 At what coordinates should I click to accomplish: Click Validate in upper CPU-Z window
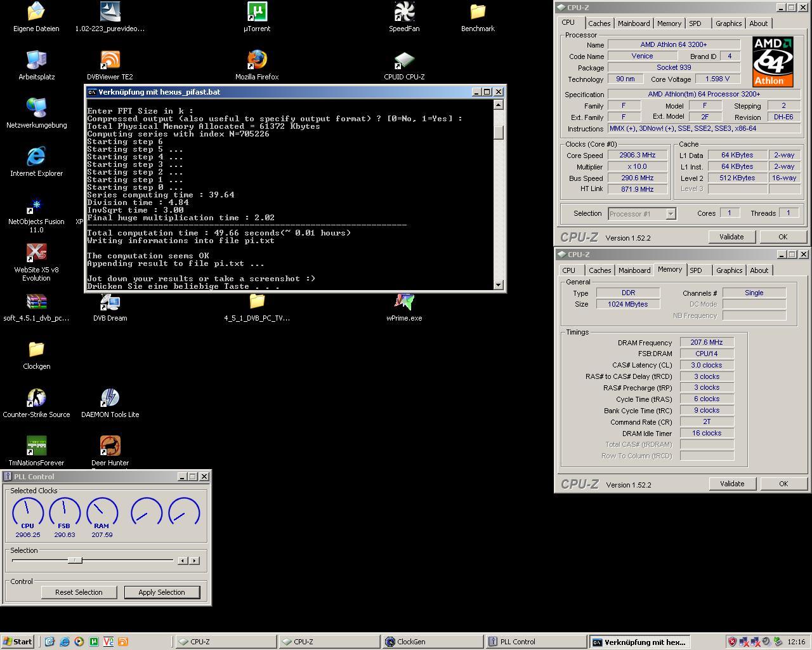[731, 237]
